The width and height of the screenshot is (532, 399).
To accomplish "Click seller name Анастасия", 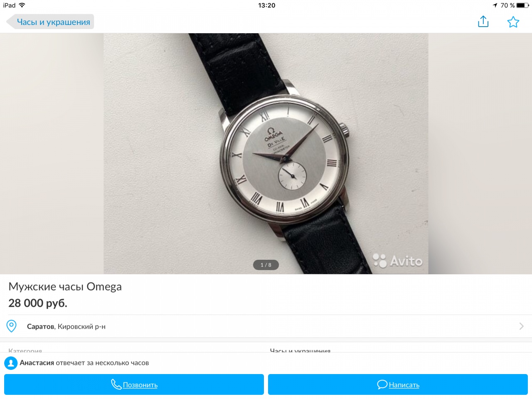I will 37,363.
